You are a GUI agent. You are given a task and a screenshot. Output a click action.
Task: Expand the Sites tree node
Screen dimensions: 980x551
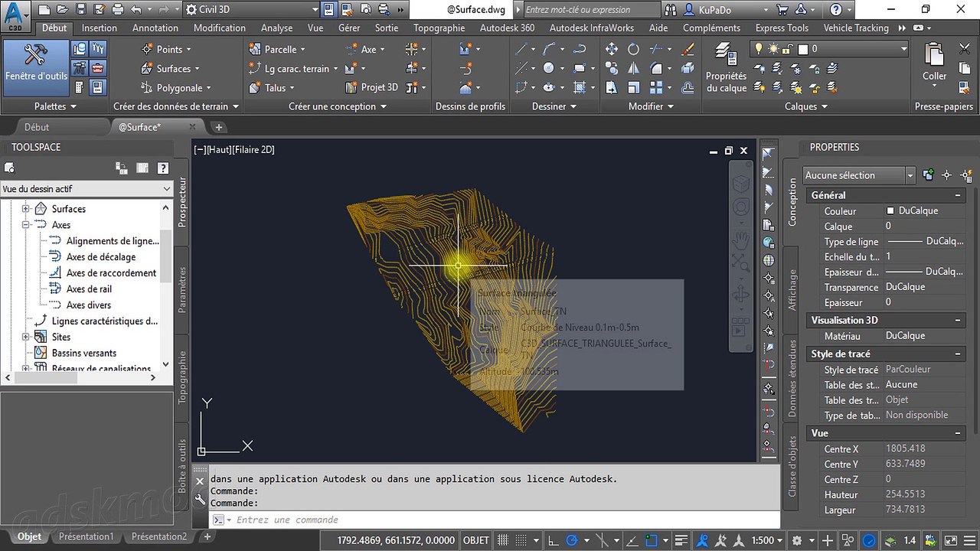tap(25, 337)
